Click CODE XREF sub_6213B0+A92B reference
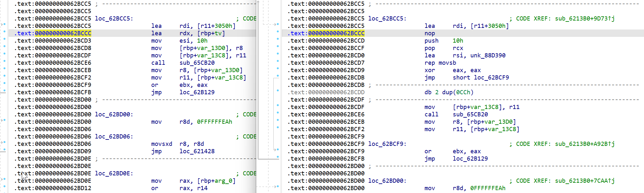This screenshot has width=644, height=193. coord(584,144)
